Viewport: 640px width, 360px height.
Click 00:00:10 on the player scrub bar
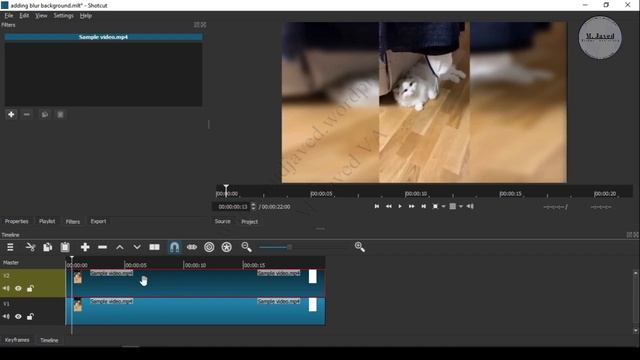click(416, 193)
